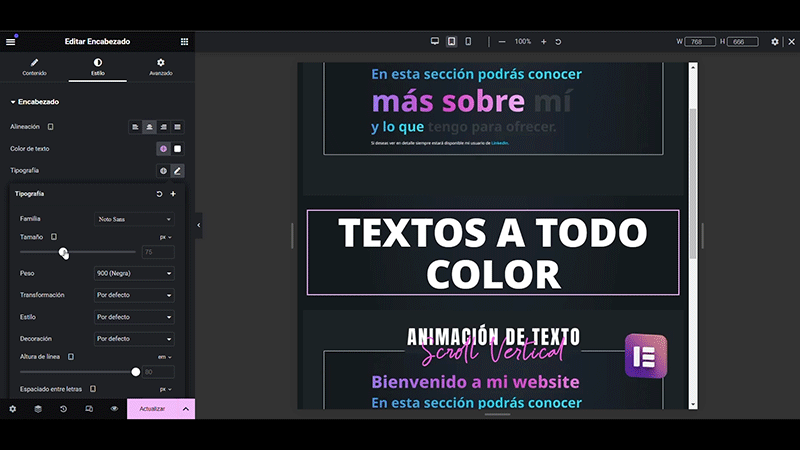Open the widgets grid panel
Viewport: 800px width, 450px height.
pos(184,41)
